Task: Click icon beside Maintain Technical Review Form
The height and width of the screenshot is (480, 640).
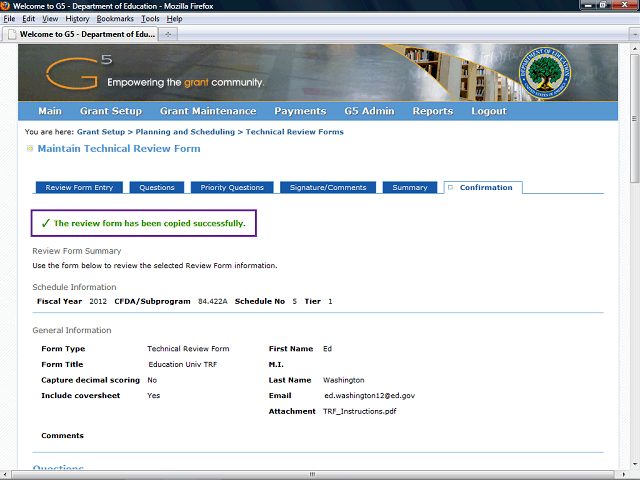Action: (x=30, y=149)
